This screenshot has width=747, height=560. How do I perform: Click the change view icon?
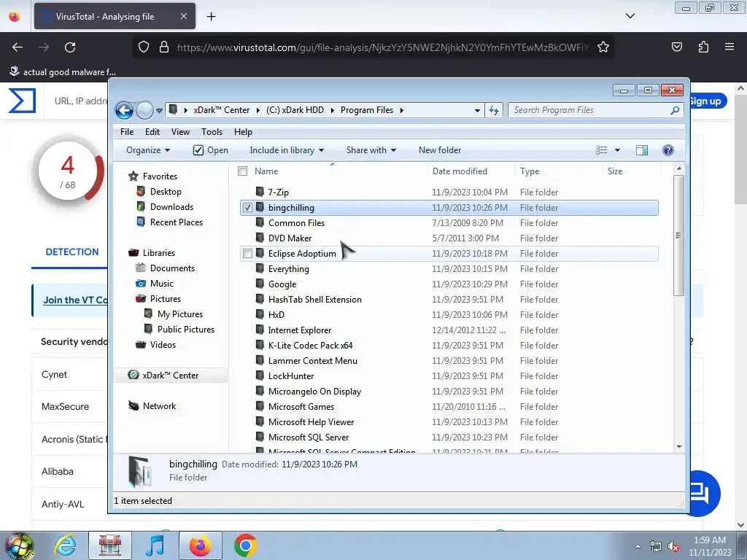602,150
